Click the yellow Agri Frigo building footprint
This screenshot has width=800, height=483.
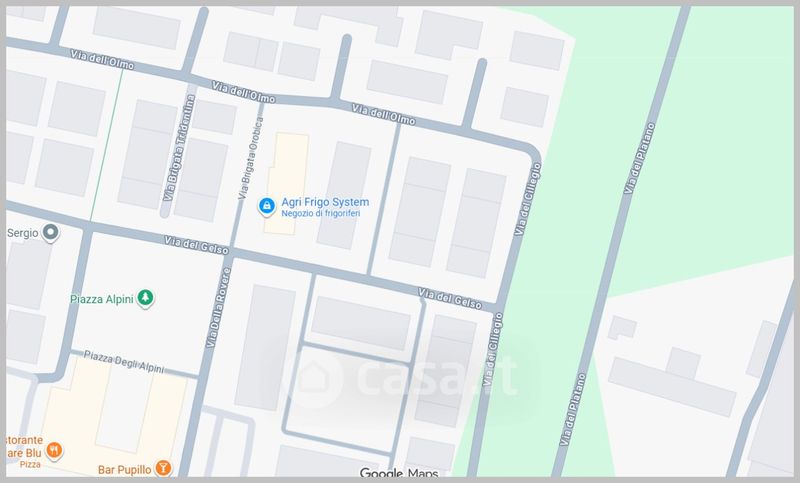(286, 184)
